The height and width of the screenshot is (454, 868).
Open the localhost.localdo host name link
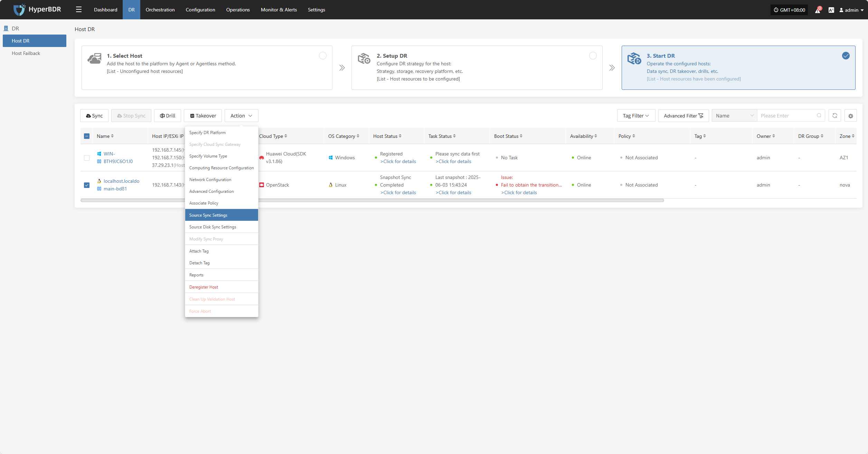pos(122,181)
